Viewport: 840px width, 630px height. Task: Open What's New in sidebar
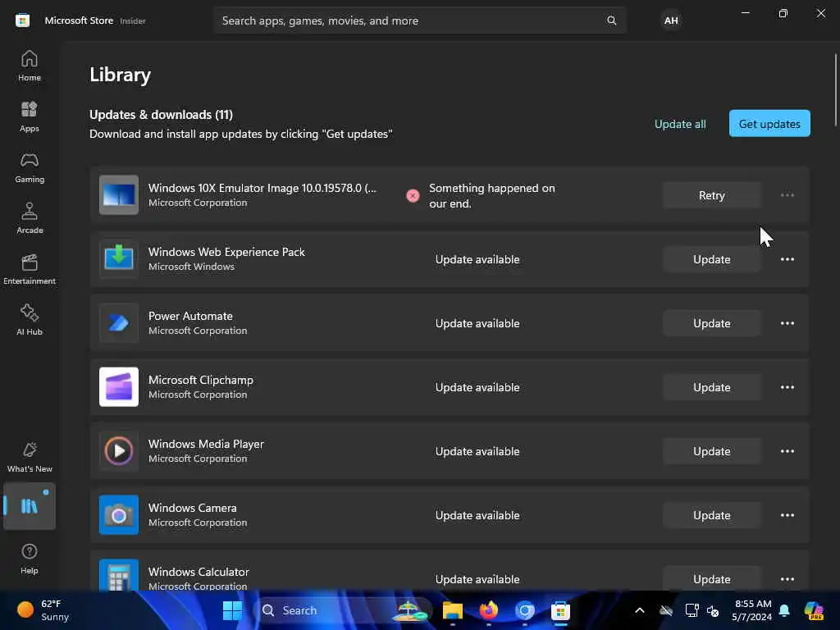(30, 457)
